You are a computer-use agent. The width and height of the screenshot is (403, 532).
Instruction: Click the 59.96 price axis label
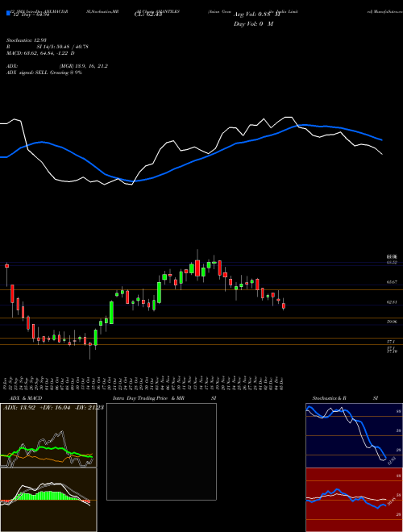coord(392,322)
